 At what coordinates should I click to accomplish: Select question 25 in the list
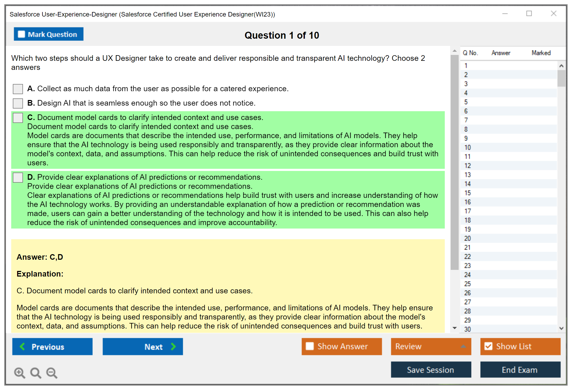(x=467, y=284)
